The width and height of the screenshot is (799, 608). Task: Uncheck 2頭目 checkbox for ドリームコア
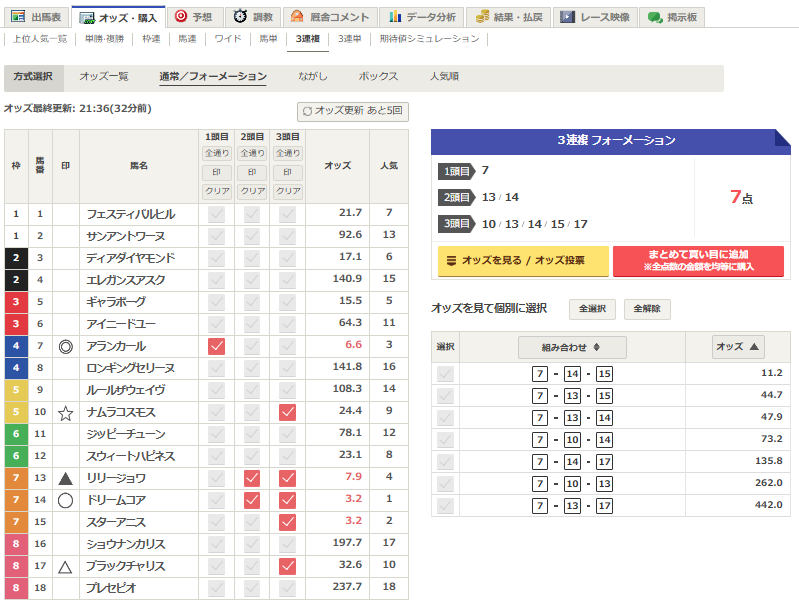coord(252,500)
